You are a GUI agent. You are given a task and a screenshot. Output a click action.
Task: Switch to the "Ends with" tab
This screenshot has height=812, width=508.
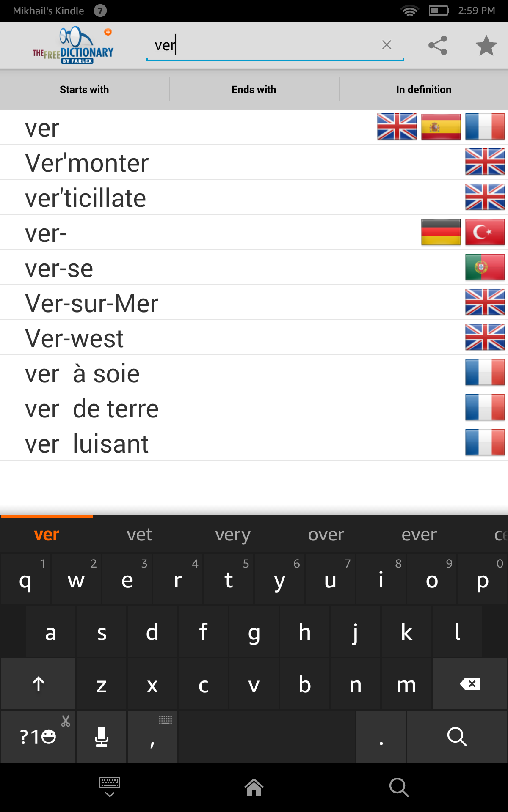pos(254,89)
